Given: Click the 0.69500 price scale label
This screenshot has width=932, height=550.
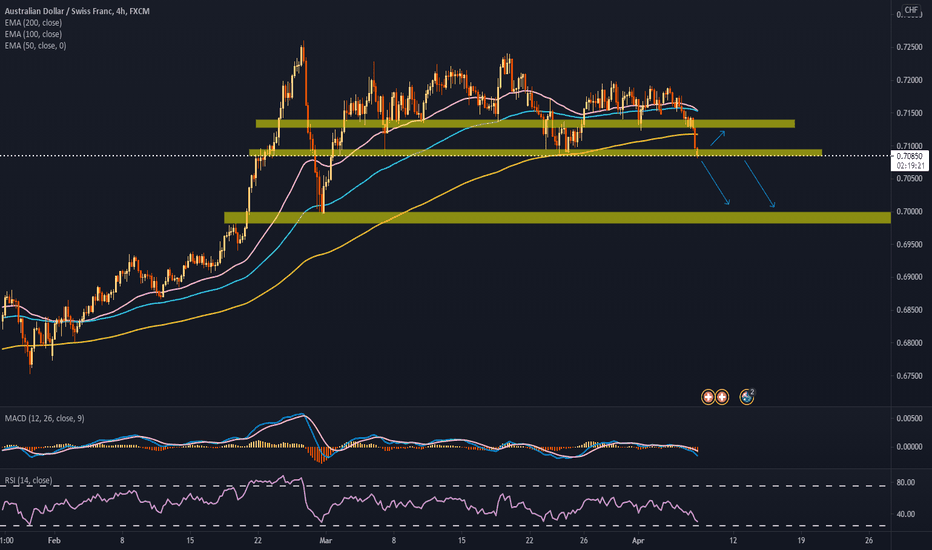Looking at the screenshot, I should 909,244.
